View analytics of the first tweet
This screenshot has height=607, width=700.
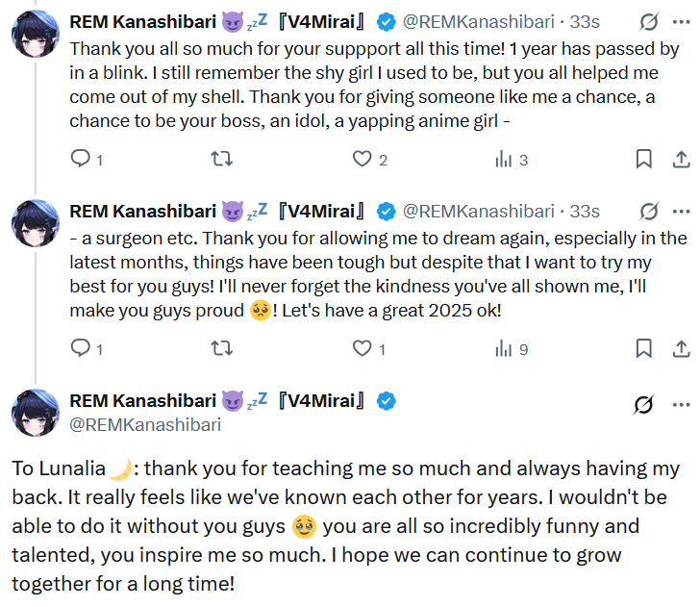pos(503,160)
